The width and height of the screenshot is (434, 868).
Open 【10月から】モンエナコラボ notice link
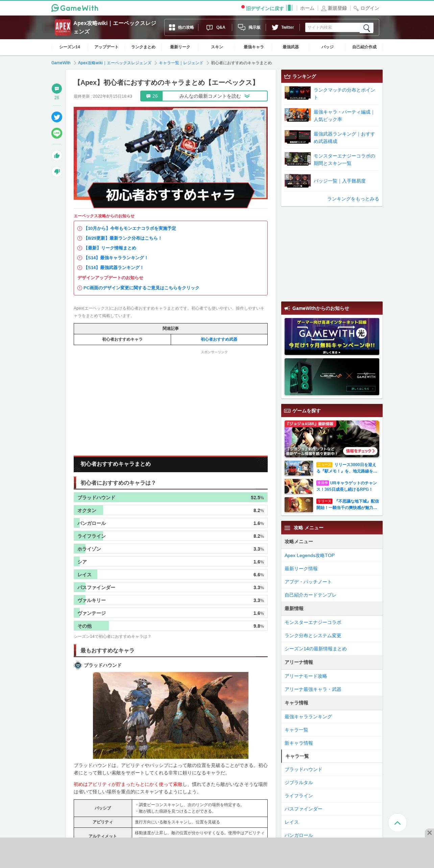(x=130, y=228)
